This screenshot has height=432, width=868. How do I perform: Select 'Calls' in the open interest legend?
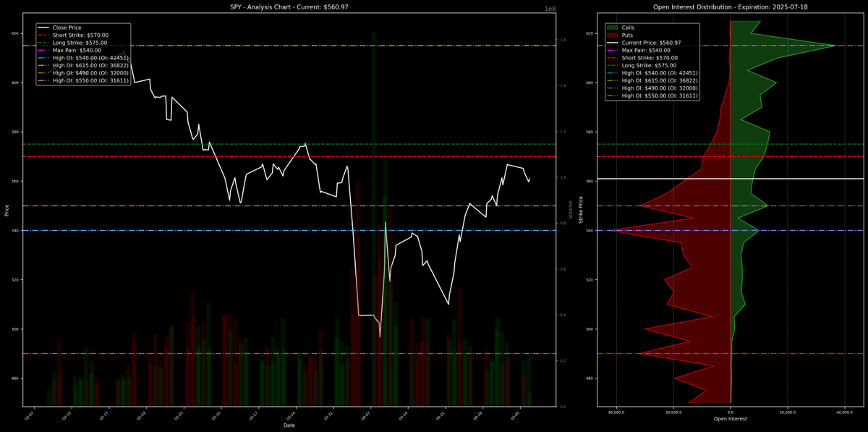pyautogui.click(x=629, y=27)
